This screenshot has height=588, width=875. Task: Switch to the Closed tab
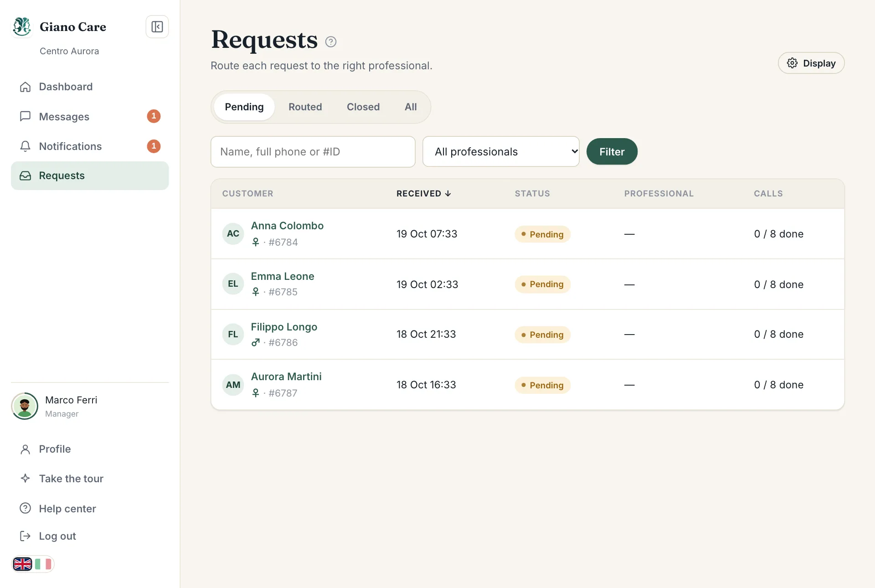pyautogui.click(x=363, y=107)
